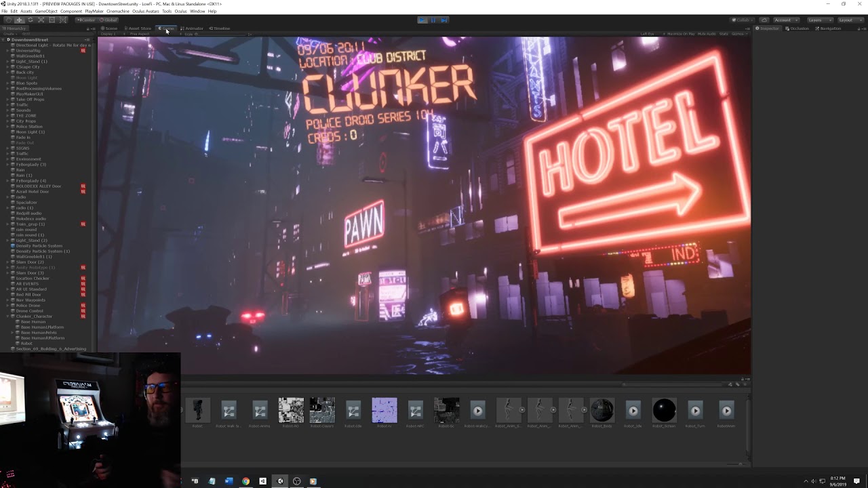The width and height of the screenshot is (868, 488).
Task: Collapse the DowntownStreet scene in Hierarchy
Action: pyautogui.click(x=4, y=40)
